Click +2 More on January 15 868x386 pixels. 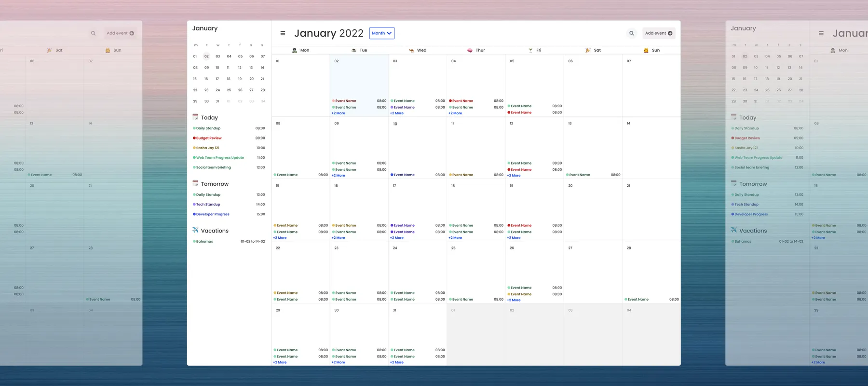(280, 238)
